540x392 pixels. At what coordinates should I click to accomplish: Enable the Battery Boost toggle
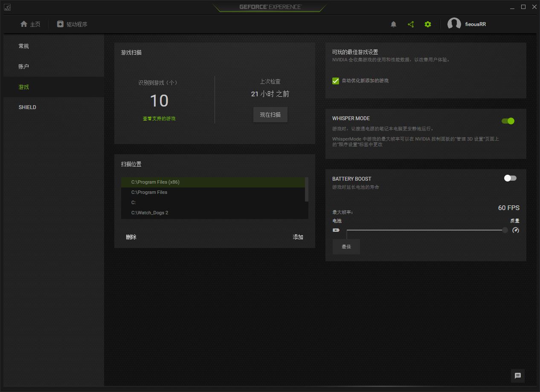[510, 178]
